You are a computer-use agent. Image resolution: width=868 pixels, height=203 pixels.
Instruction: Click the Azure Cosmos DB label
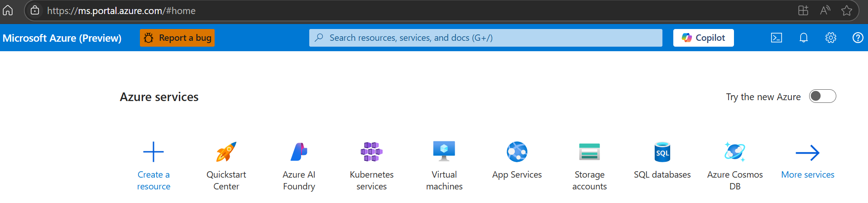point(735,180)
